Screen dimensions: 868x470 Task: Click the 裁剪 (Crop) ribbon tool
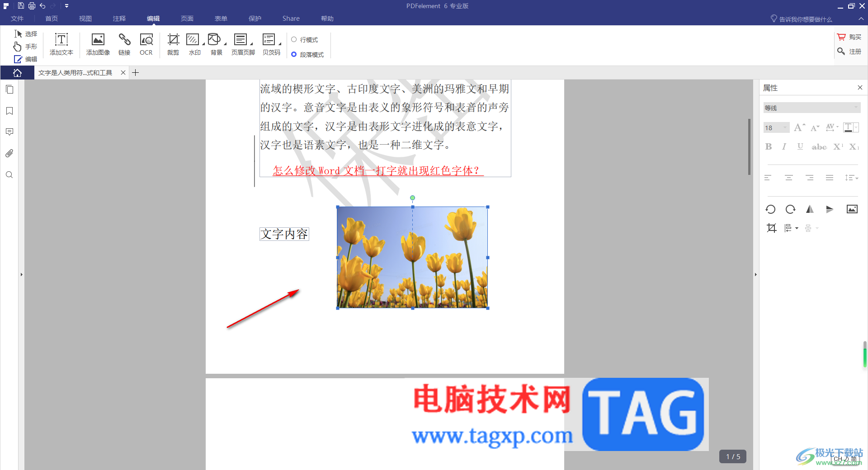[173, 44]
